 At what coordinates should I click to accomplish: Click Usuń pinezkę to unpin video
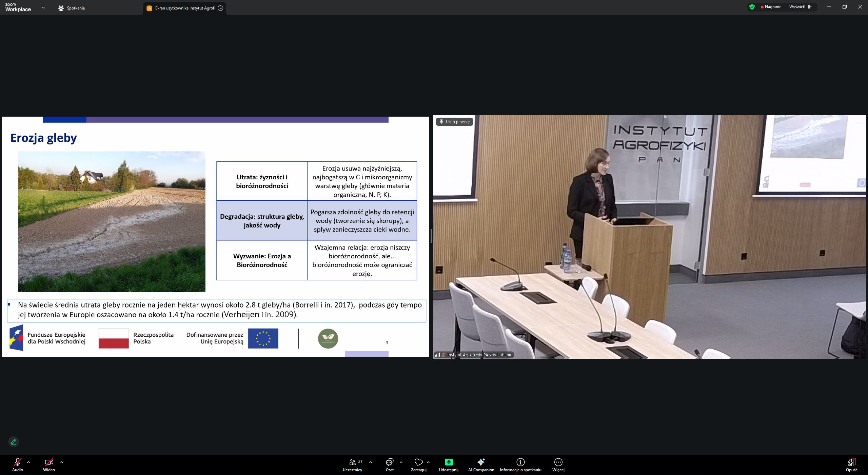tap(454, 122)
